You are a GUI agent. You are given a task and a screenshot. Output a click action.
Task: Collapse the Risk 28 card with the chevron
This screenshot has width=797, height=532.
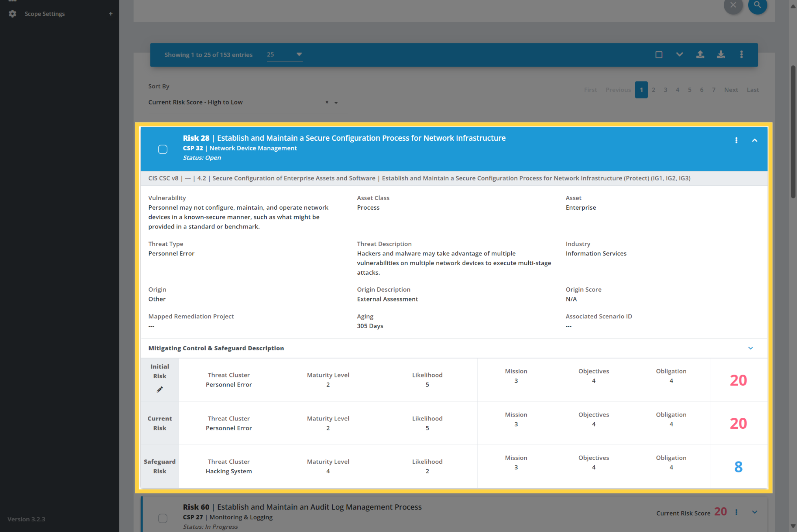coord(754,140)
